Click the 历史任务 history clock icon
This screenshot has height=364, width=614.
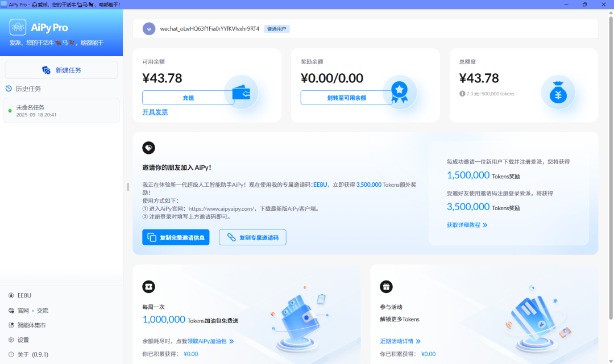tap(9, 89)
